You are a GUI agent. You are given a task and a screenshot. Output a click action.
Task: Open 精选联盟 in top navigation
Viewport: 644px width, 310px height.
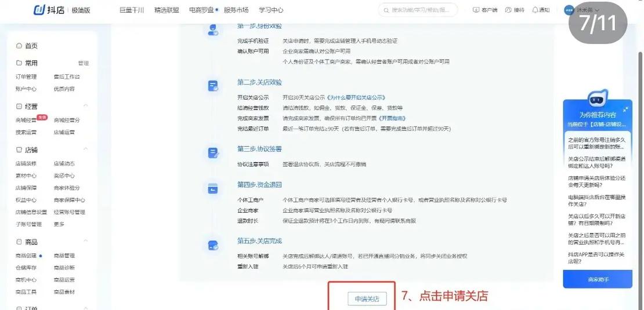(167, 10)
